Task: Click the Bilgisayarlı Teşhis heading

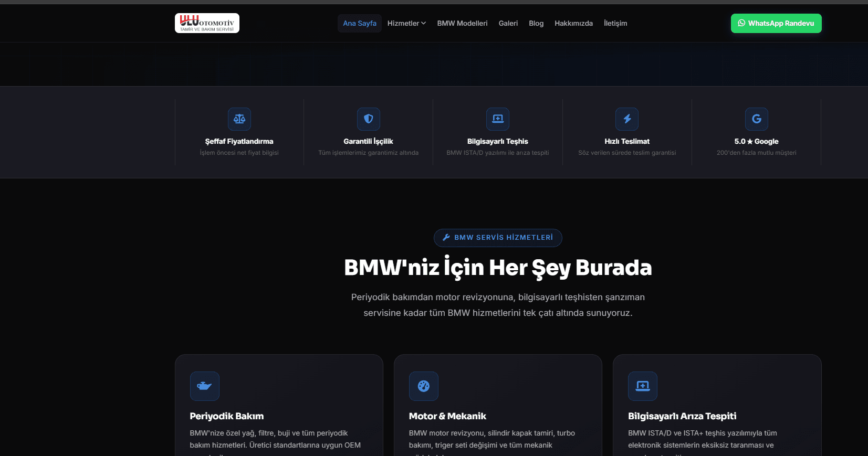Action: coord(498,141)
